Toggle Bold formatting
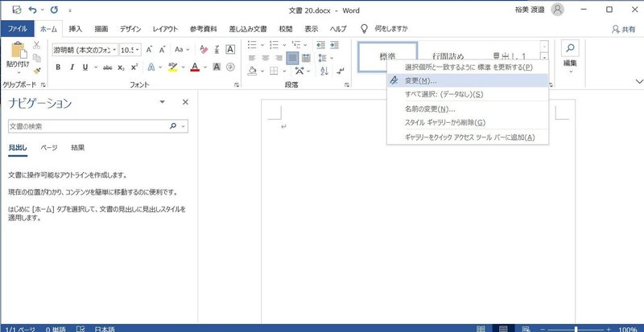The height and width of the screenshot is (332, 644). tap(58, 68)
